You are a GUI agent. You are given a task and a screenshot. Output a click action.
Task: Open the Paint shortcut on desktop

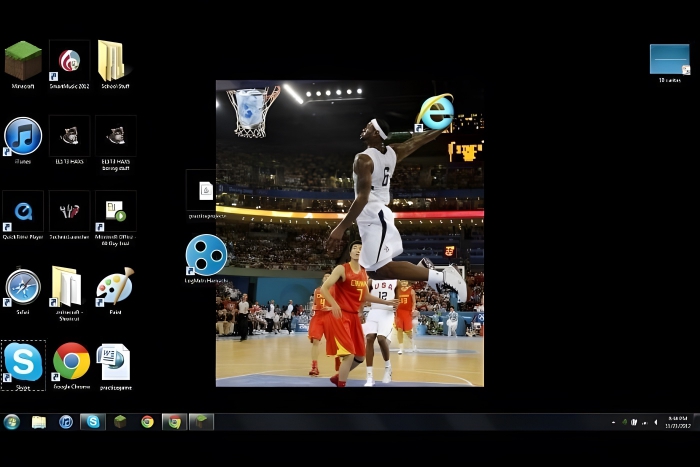tap(114, 287)
